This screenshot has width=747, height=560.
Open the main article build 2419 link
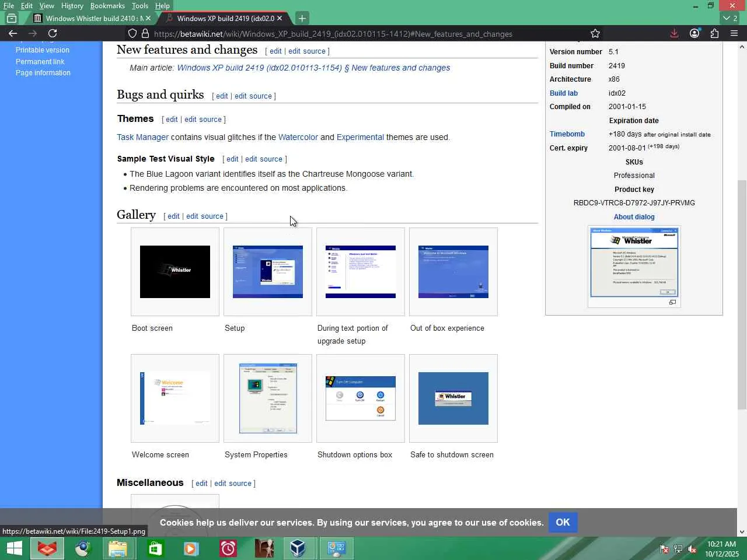tap(313, 68)
